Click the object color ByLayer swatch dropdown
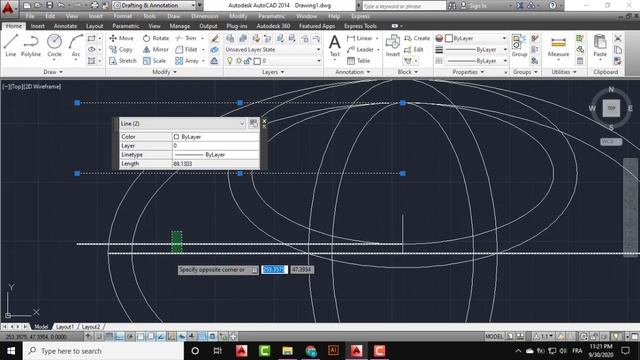The width and height of the screenshot is (640, 360). click(476, 38)
